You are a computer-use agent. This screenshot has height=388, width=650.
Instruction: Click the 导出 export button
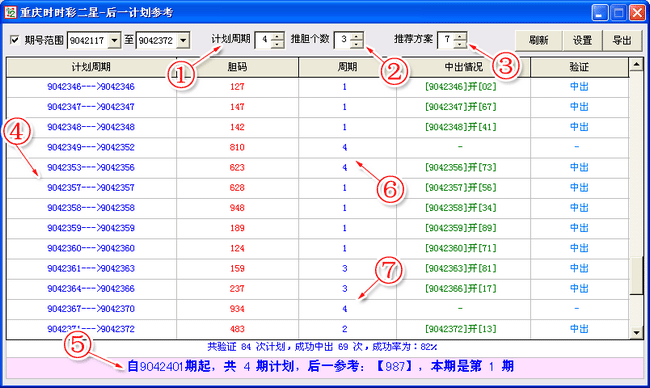[622, 41]
